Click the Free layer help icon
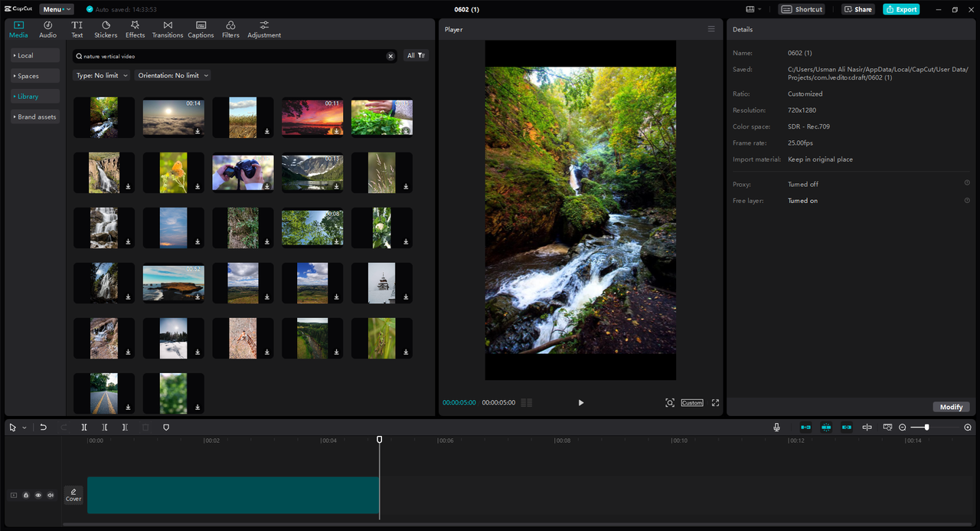Viewport: 980px width, 531px height. 967,200
